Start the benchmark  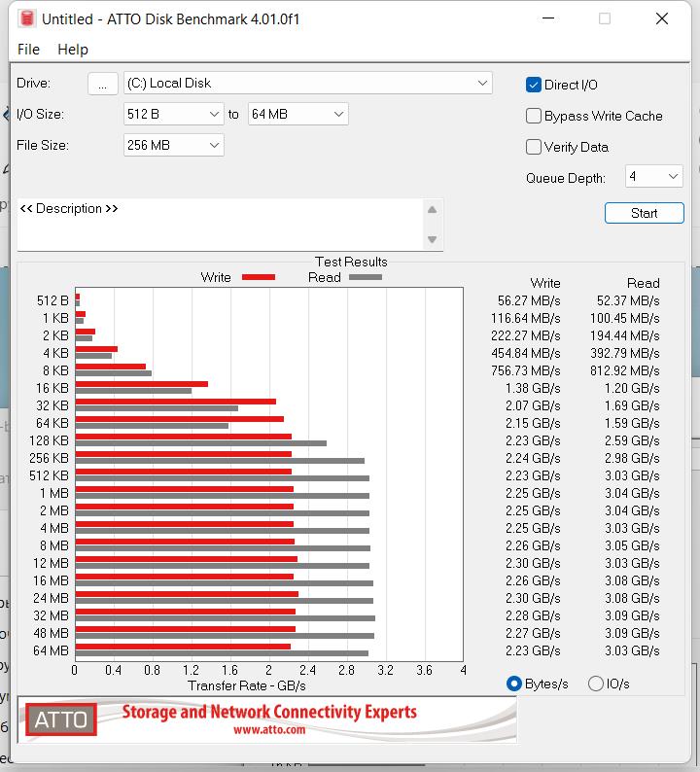[x=644, y=213]
